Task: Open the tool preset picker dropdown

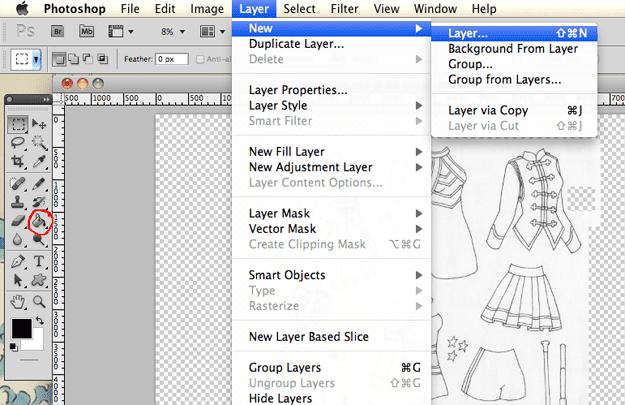Action: pyautogui.click(x=36, y=60)
